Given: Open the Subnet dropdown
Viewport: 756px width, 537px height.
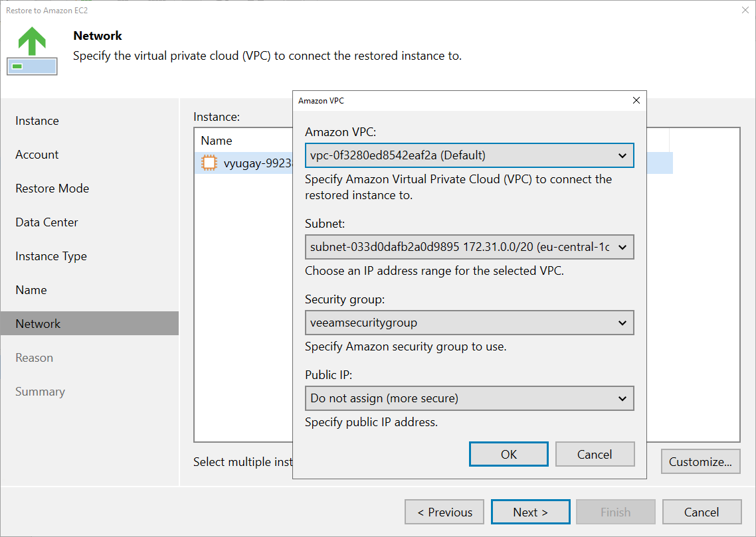Looking at the screenshot, I should click(469, 247).
